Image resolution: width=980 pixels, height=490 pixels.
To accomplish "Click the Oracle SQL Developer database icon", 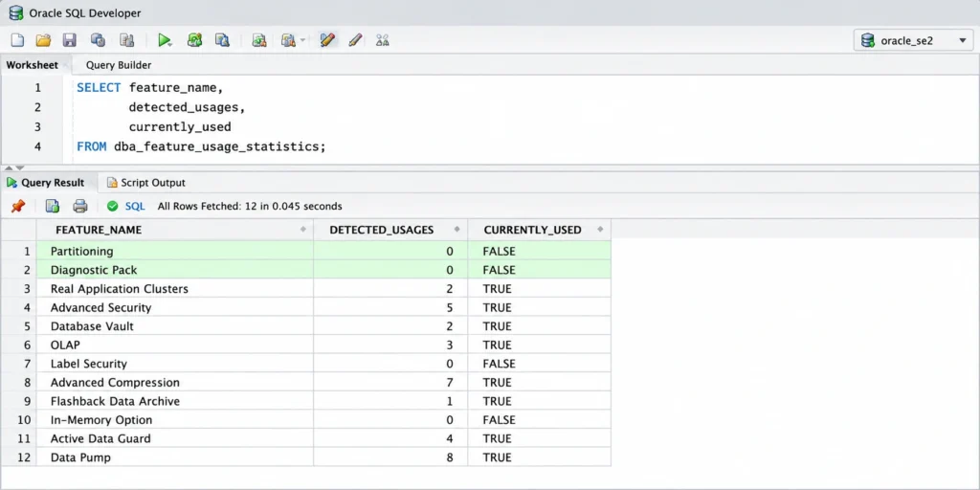I will (x=16, y=12).
